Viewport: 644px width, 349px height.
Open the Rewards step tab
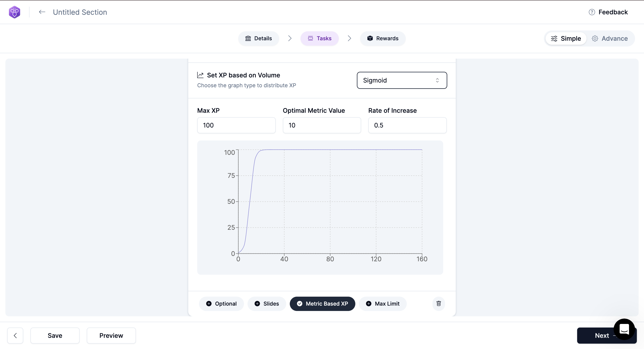click(383, 38)
